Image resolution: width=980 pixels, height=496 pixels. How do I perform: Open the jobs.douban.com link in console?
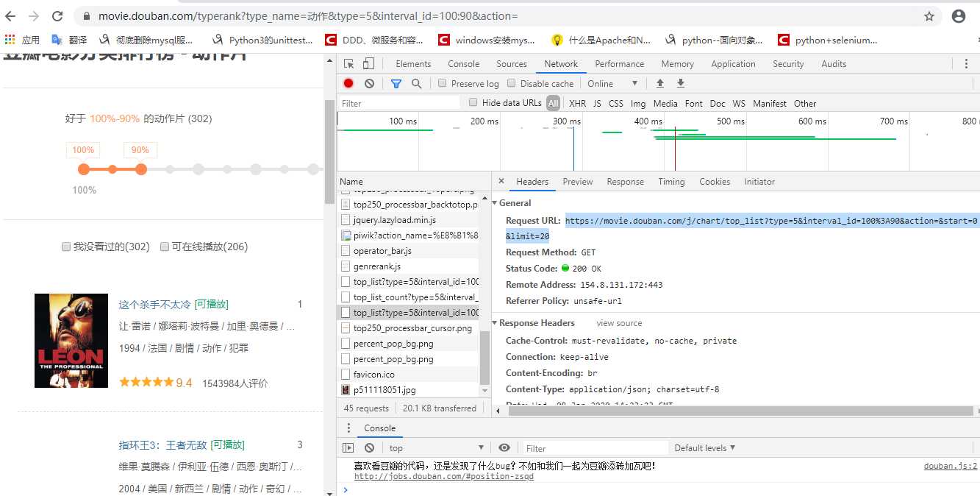tap(444, 476)
